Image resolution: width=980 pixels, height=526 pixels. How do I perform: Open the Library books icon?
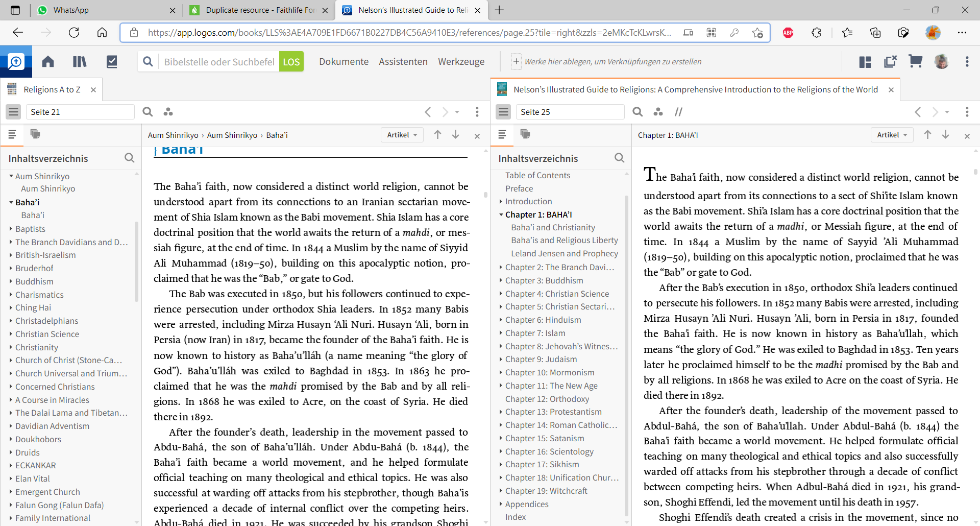pos(80,62)
